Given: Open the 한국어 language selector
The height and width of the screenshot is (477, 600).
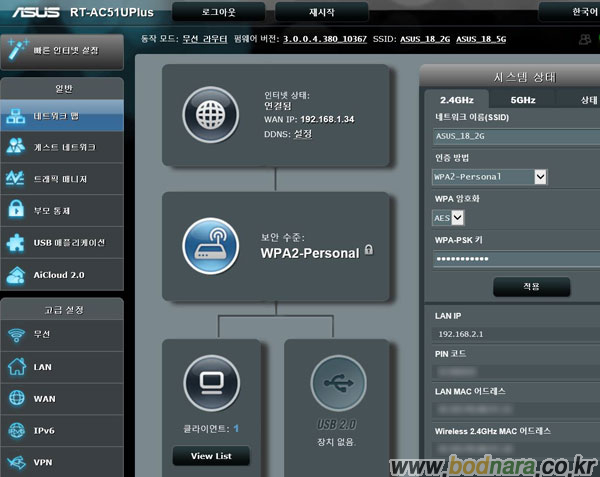Looking at the screenshot, I should (x=569, y=12).
